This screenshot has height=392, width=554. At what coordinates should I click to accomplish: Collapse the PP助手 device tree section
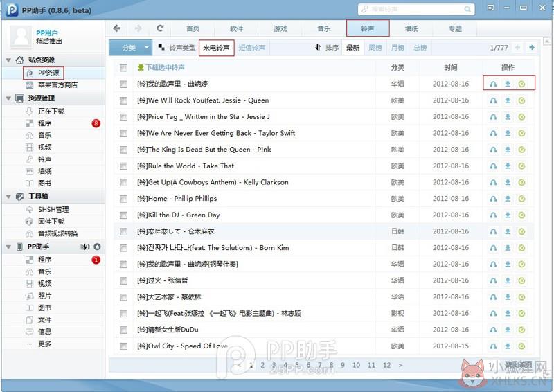coord(8,247)
